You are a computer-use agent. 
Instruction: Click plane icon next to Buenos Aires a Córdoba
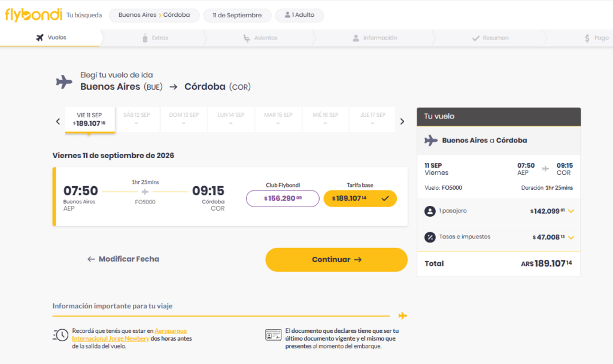click(431, 140)
